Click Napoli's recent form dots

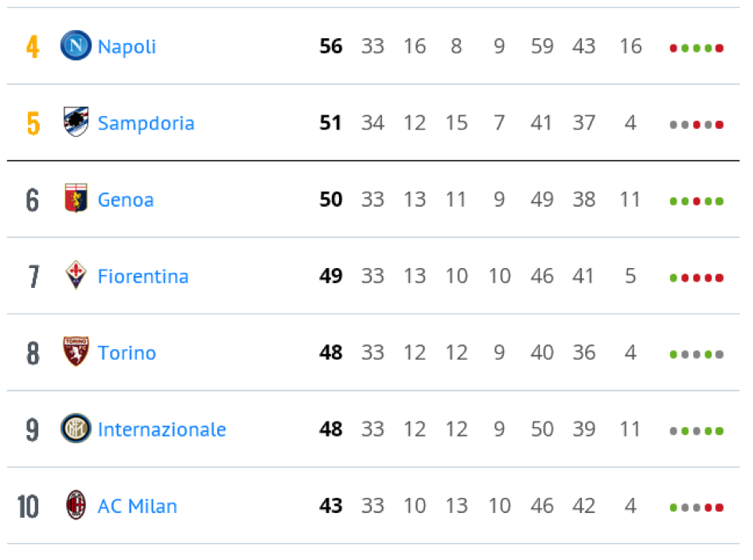pyautogui.click(x=696, y=48)
